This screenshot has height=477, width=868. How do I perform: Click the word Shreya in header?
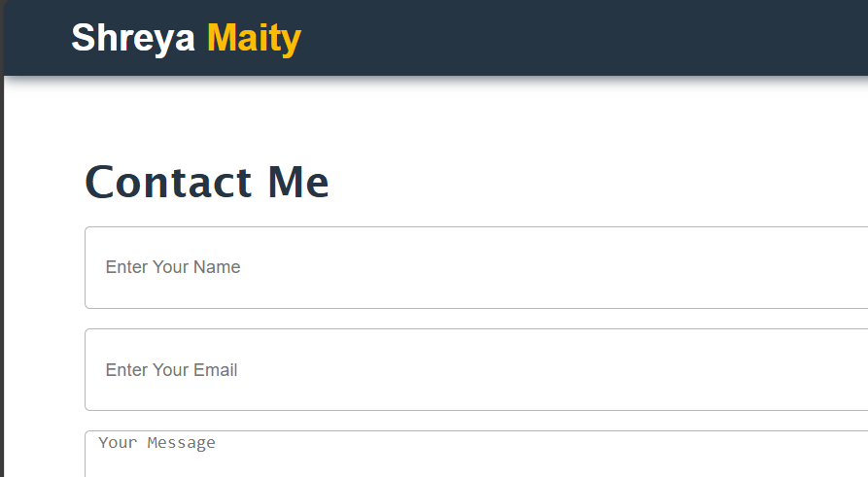click(133, 38)
